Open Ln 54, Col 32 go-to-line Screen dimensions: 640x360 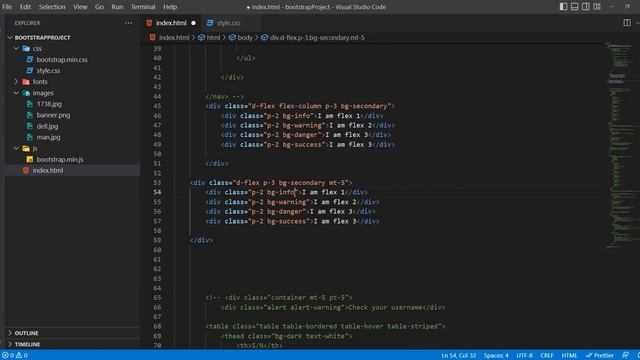point(458,355)
